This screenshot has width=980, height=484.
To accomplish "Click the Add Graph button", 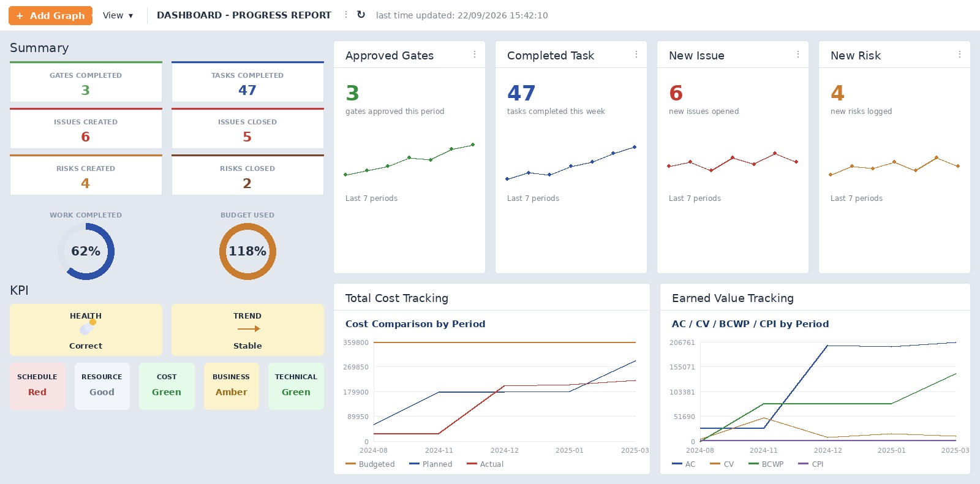I will click(x=50, y=15).
